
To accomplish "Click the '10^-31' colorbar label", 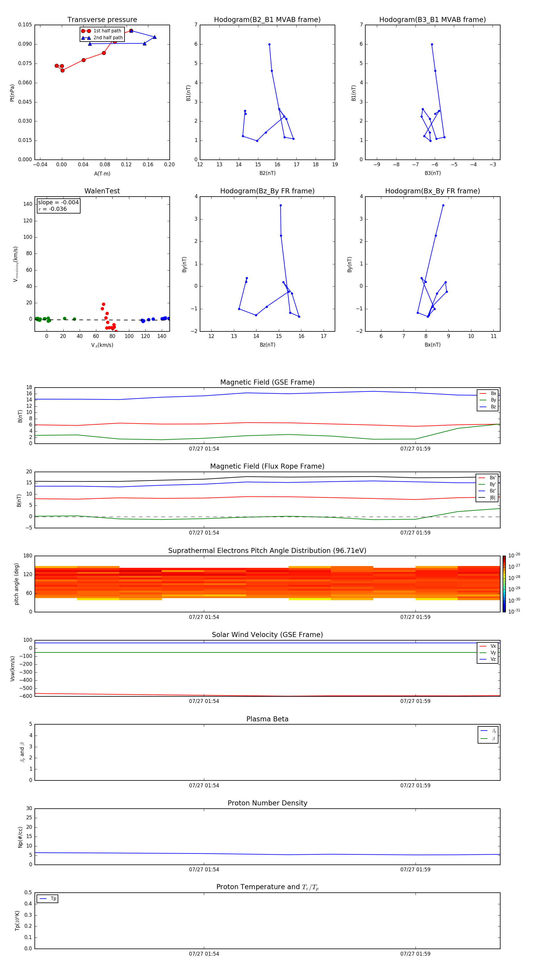I will 514,611.
